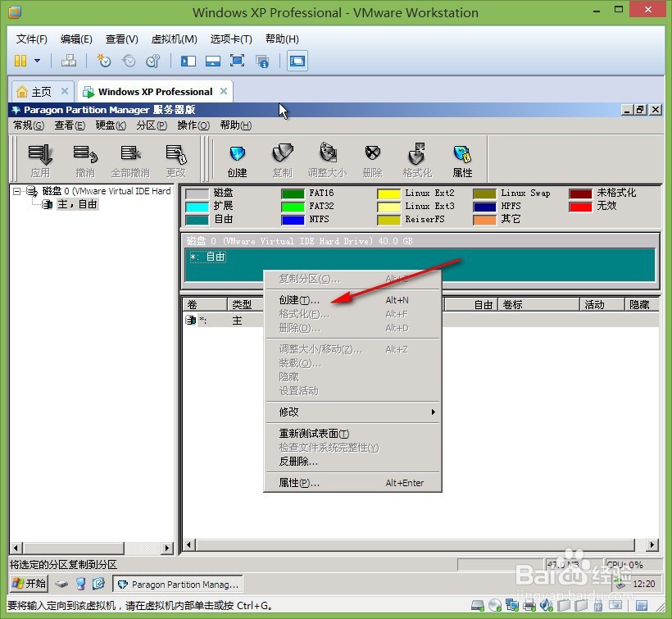Switch to the 主页 tab
Screen dimensions: 672x619
click(41, 92)
